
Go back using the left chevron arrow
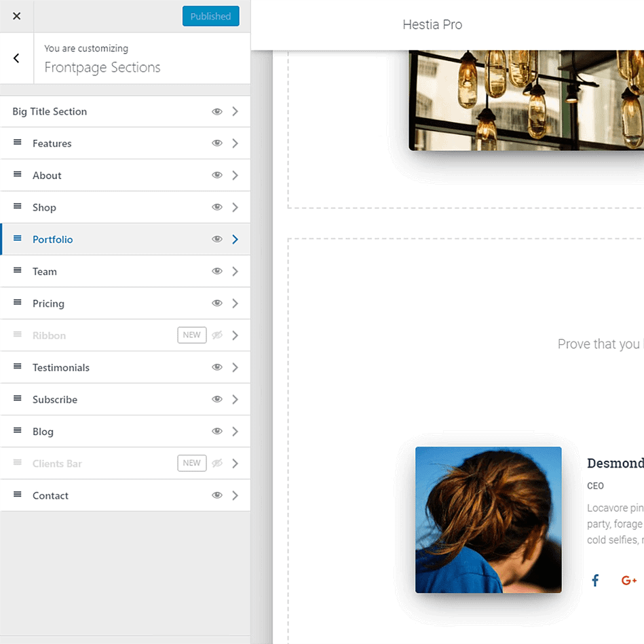point(16,58)
